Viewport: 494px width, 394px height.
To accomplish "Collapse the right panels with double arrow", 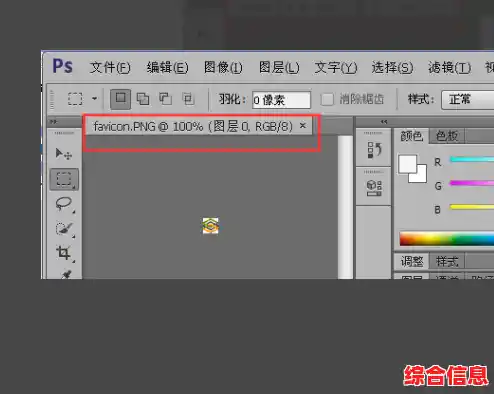I will tap(384, 122).
